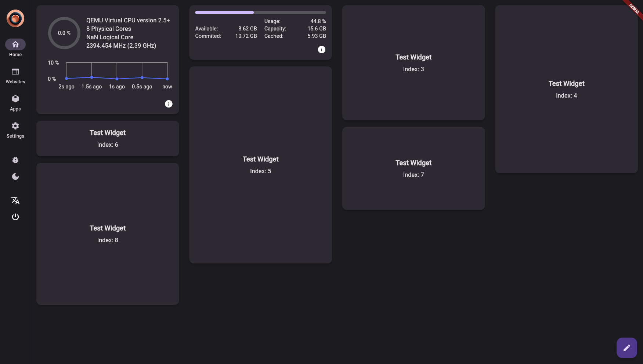Select Test Widget Index: 8
643x364 pixels.
coord(108,234)
